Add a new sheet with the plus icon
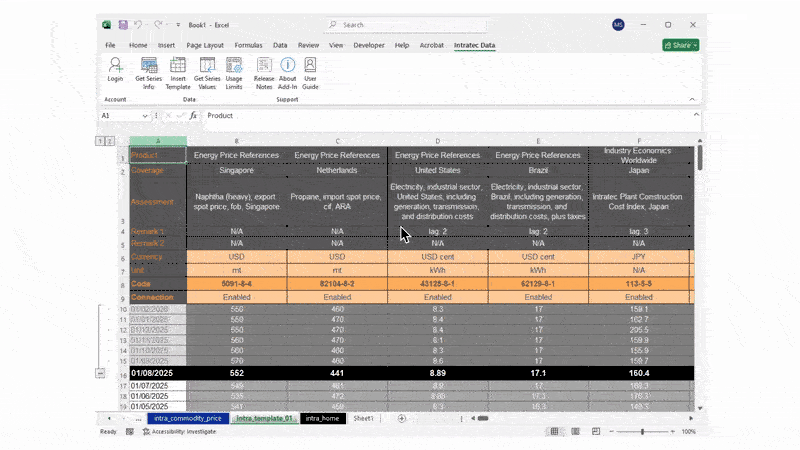Screen dimensions: 800x450 pos(402,418)
